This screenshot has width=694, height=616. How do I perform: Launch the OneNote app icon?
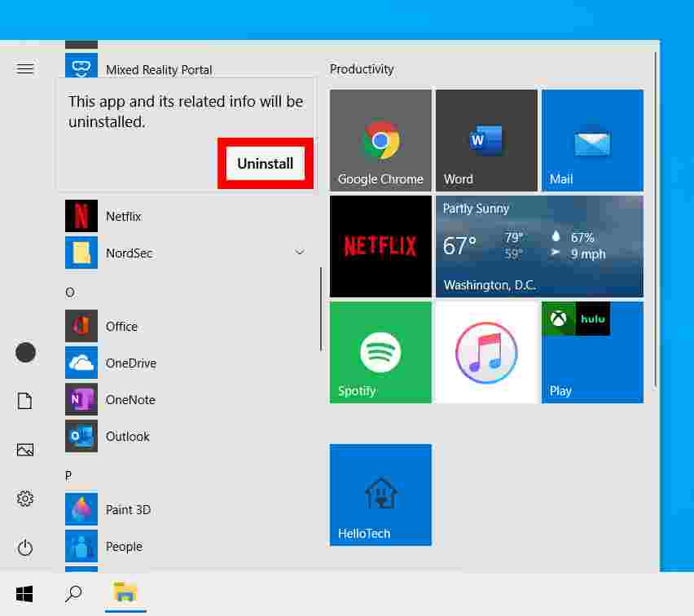81,399
